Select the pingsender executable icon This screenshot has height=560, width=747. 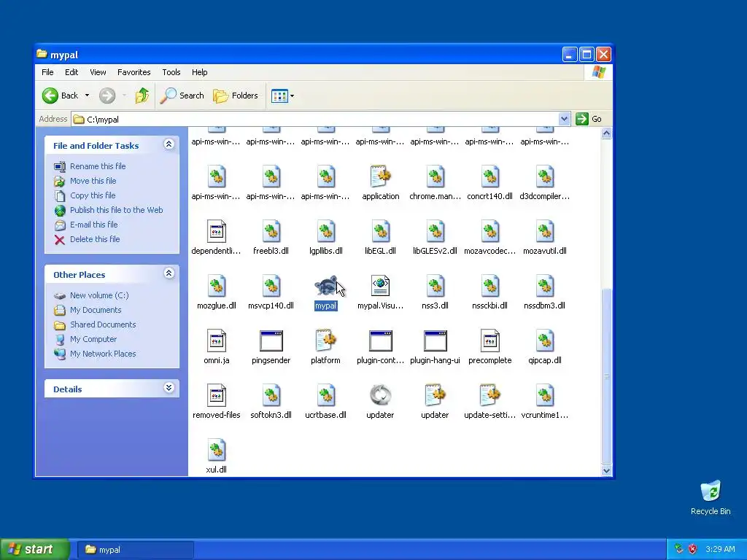[271, 341]
